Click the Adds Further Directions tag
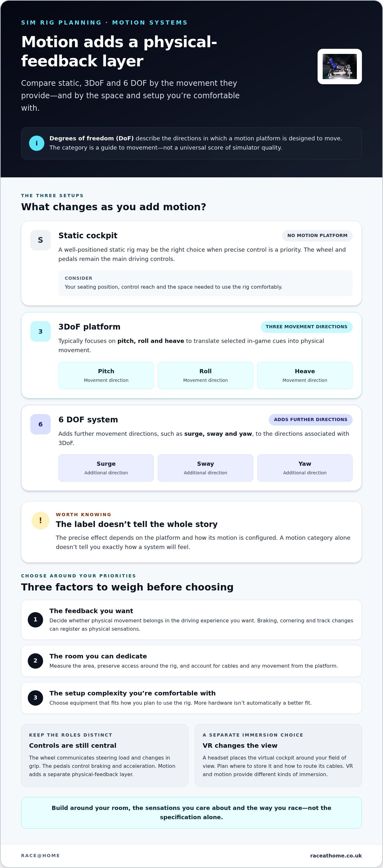Screen dimensions: 383x868 (311, 419)
